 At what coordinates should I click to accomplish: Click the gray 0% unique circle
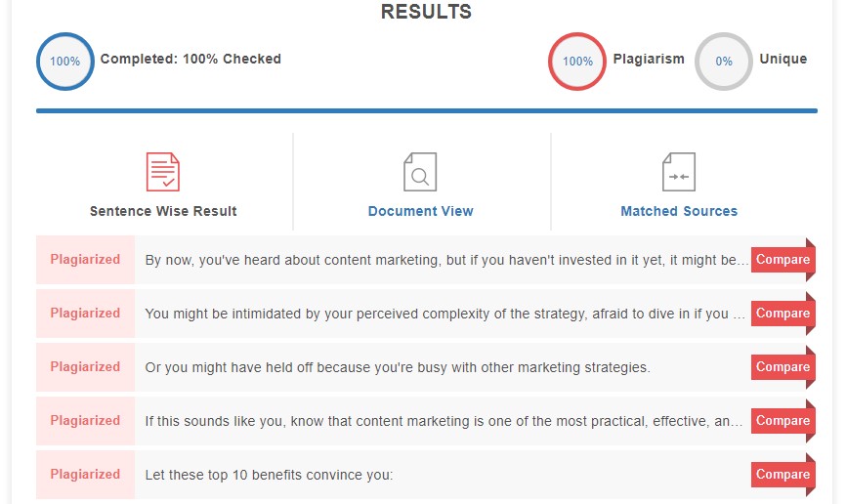click(x=724, y=62)
